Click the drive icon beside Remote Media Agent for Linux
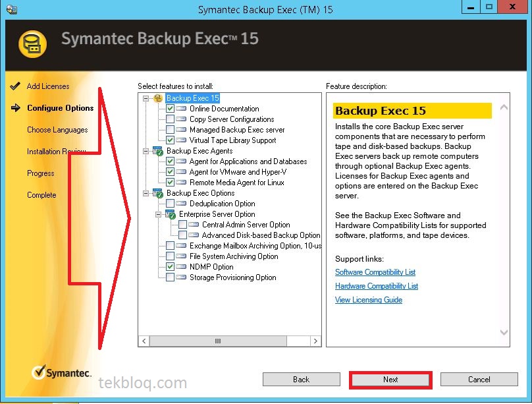Viewport: 532px width, 404px height. click(181, 183)
